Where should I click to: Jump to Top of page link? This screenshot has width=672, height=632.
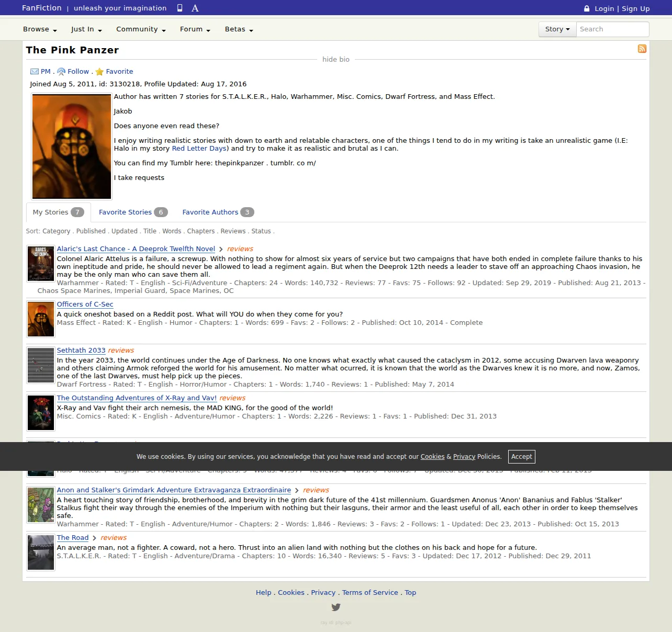(x=410, y=593)
